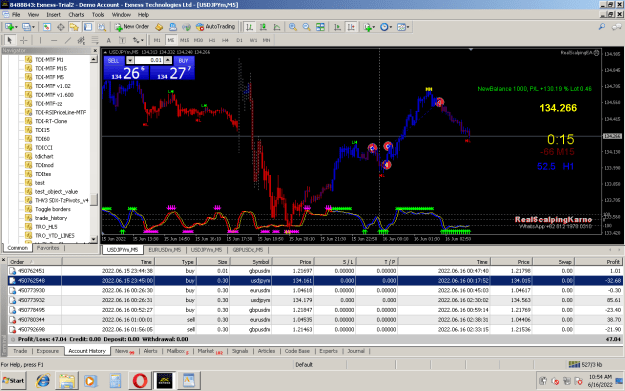The image size is (625, 391).
Task: Click the Navigator panel vertical scrollbar thumb
Action: [94, 200]
